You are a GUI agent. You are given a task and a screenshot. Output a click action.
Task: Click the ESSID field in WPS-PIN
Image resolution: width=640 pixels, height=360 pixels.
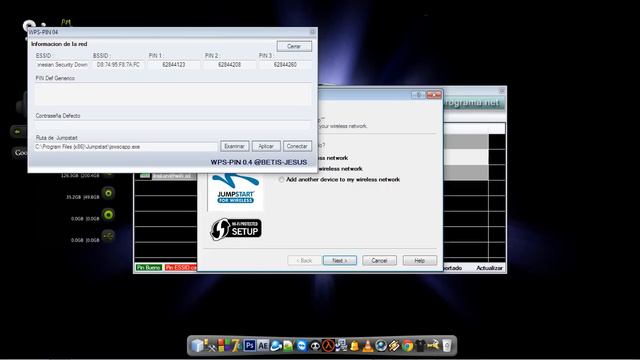[62, 65]
